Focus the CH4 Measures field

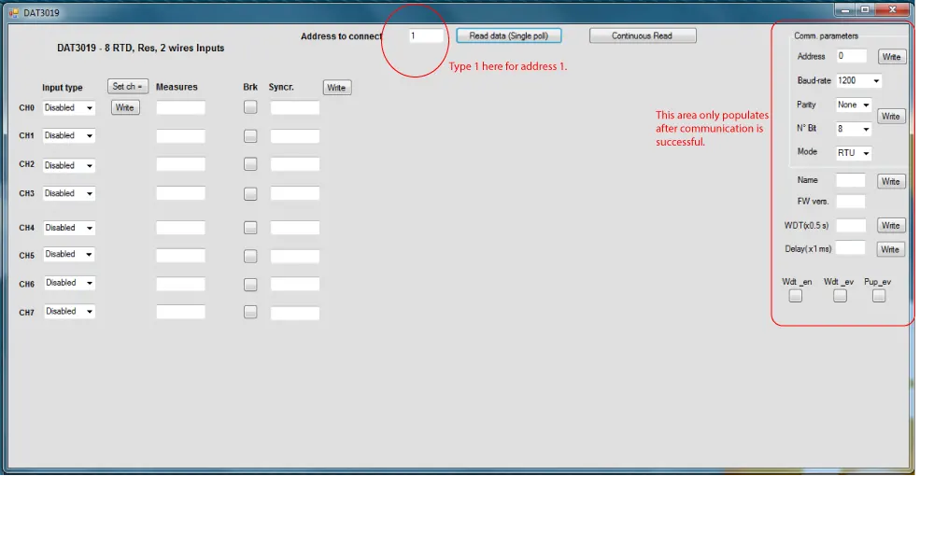(180, 228)
